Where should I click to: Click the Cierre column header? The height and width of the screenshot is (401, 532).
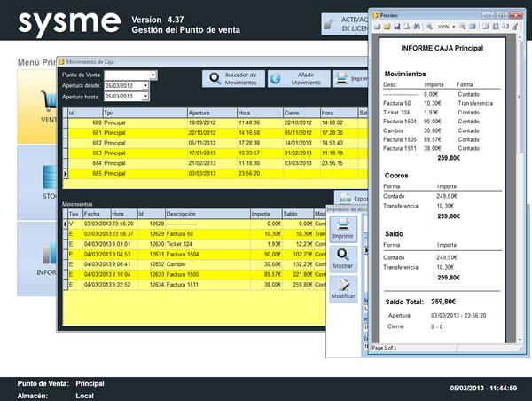301,113
